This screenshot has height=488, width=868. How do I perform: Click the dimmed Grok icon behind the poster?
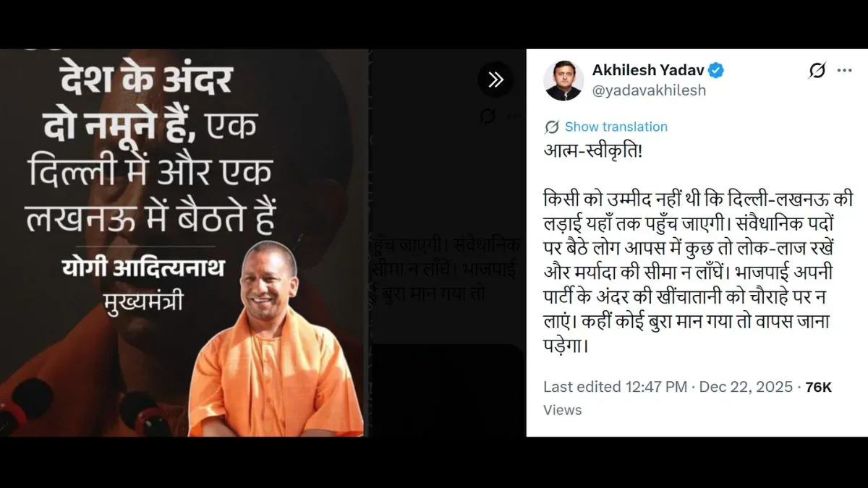click(488, 116)
